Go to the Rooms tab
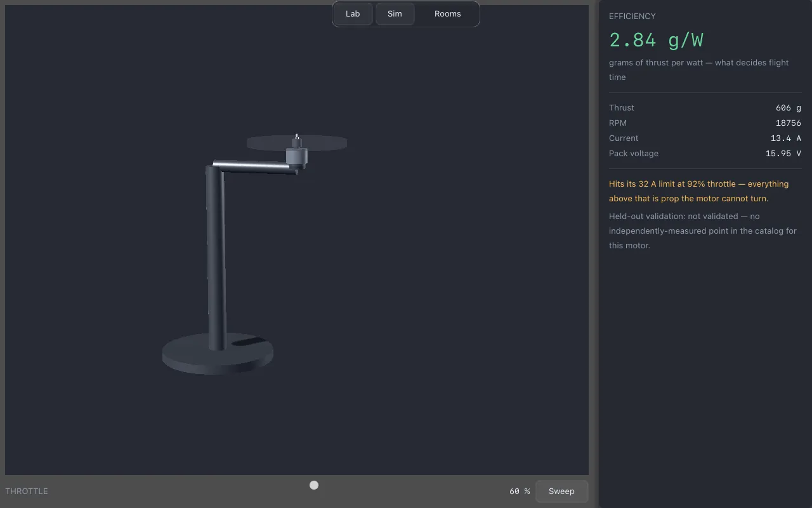The width and height of the screenshot is (812, 508). [x=448, y=14]
